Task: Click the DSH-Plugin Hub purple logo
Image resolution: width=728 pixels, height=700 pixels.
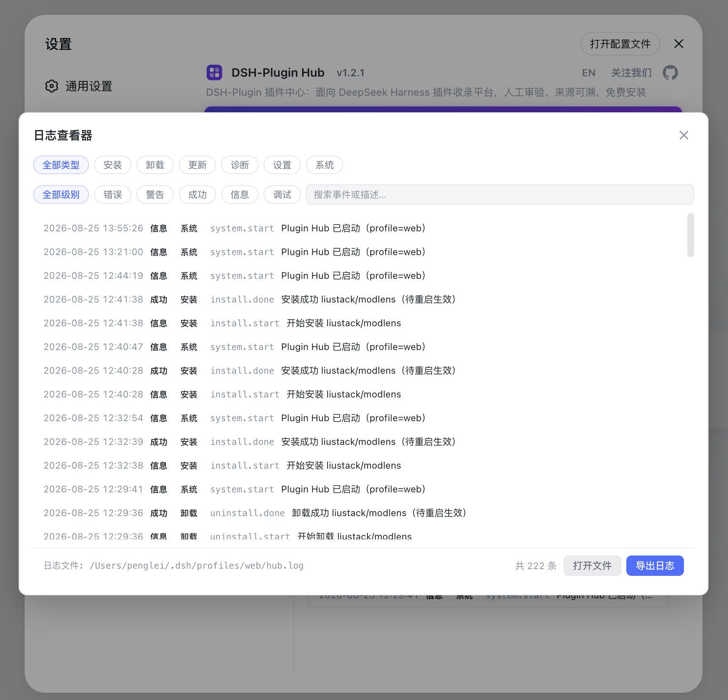Action: pos(214,72)
